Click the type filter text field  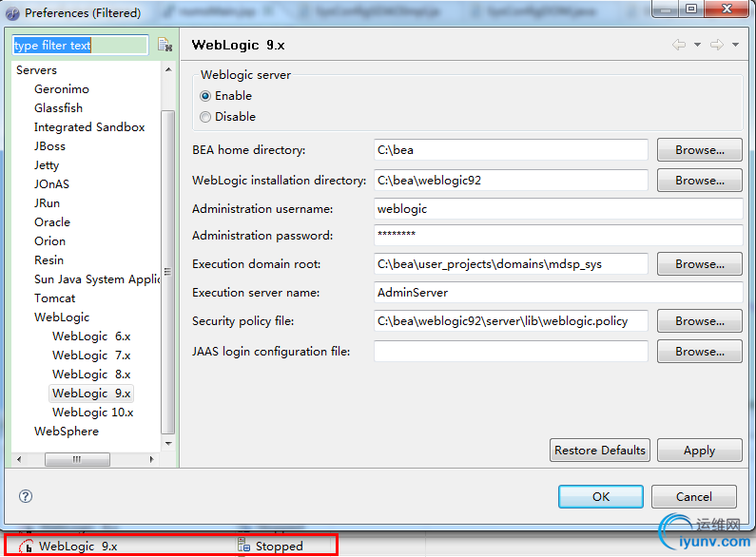pos(80,46)
